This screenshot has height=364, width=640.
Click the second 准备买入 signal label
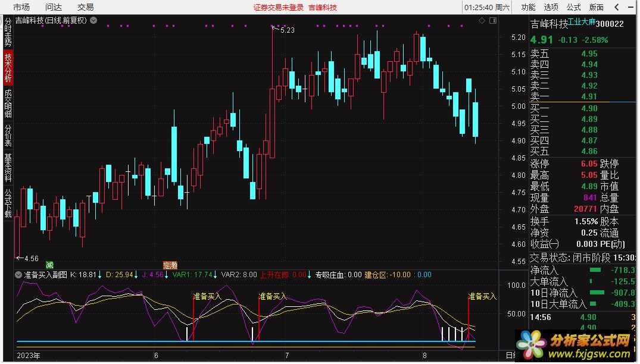coord(273,296)
